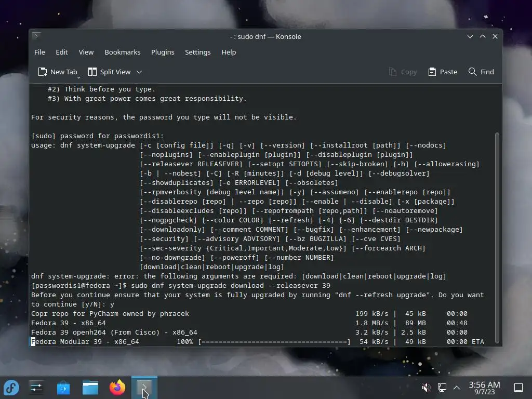Minimize the Konsole window
The height and width of the screenshot is (399, 532).
470,36
